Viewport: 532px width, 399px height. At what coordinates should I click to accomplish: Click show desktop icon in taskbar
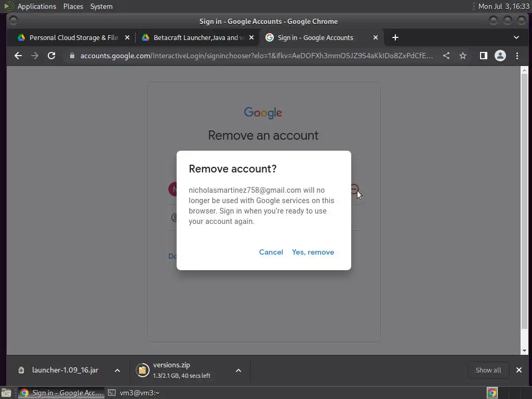coord(6,393)
